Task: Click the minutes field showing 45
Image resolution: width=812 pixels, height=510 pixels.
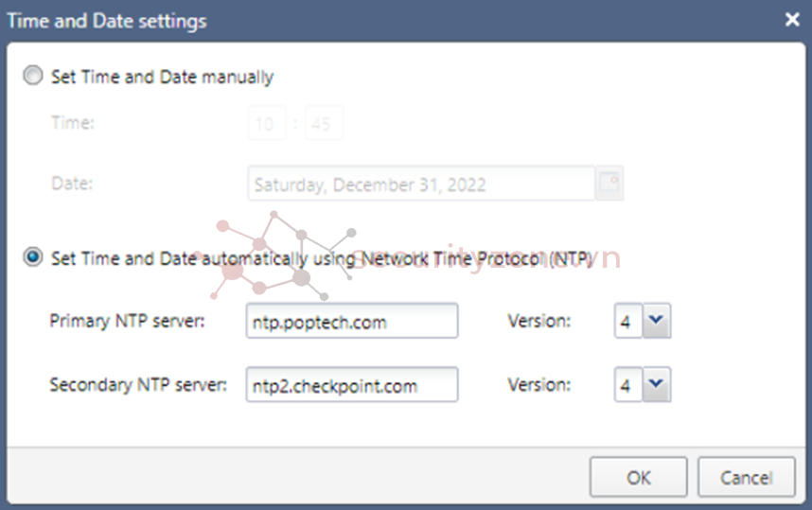Action: 324,123
